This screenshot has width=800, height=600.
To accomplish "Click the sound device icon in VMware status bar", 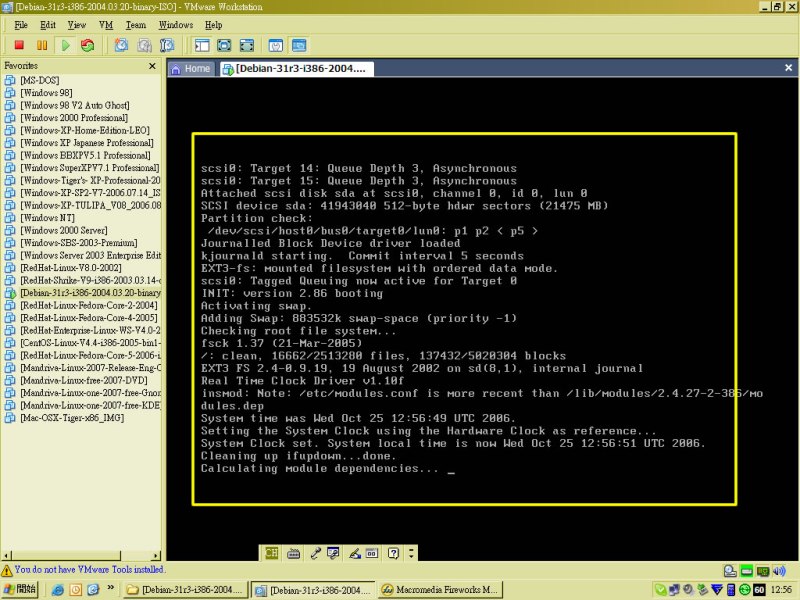I will 779,571.
